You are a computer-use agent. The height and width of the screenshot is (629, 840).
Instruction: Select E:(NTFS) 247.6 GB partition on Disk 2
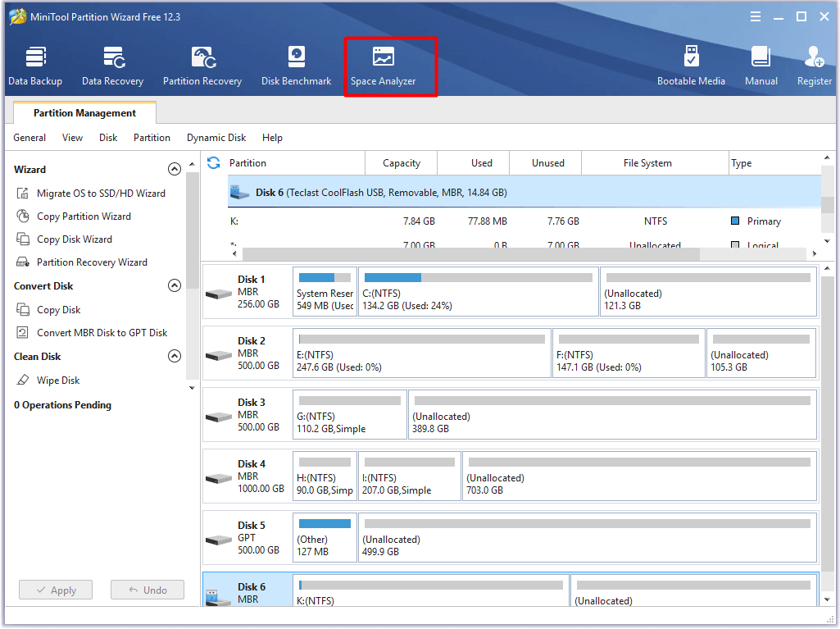tap(422, 353)
